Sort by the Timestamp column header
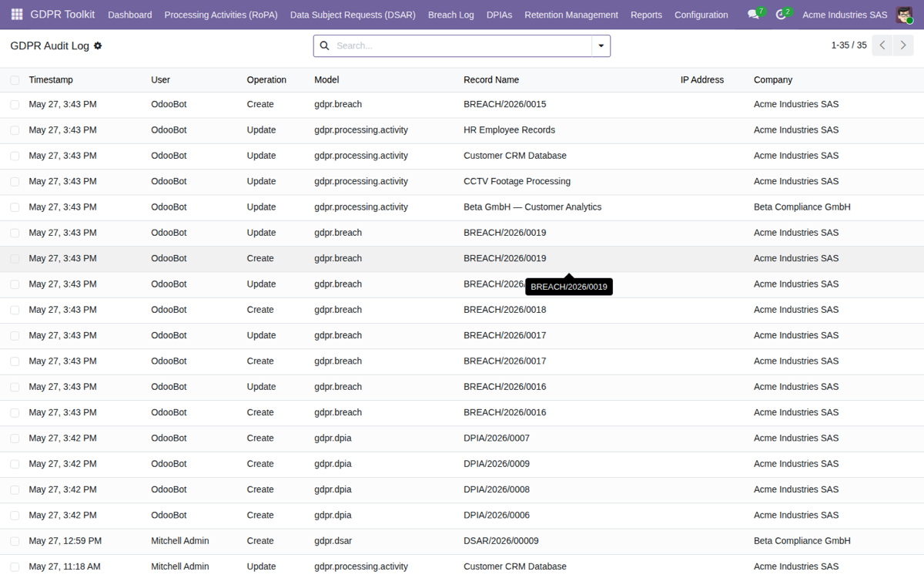924x578 pixels. coord(51,79)
